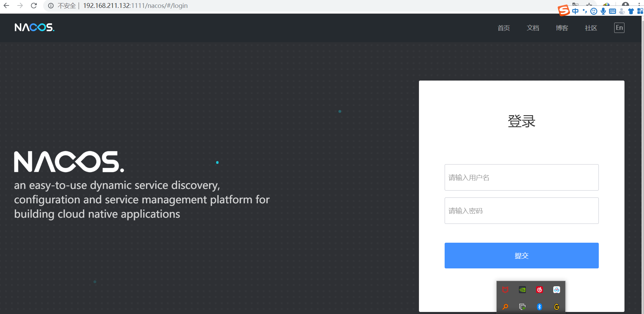Click the Sogou user account icon
The image size is (644, 314).
[622, 11]
